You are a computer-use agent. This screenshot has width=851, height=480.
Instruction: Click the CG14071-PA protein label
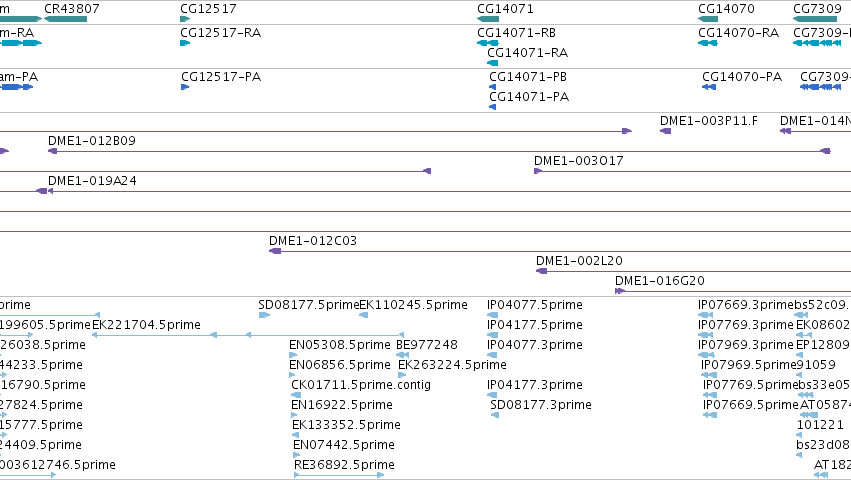pyautogui.click(x=529, y=97)
